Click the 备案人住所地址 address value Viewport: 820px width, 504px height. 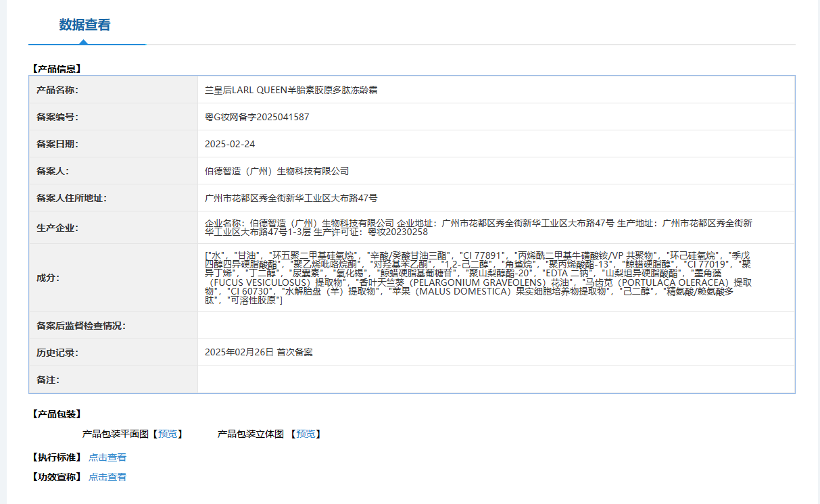(291, 198)
